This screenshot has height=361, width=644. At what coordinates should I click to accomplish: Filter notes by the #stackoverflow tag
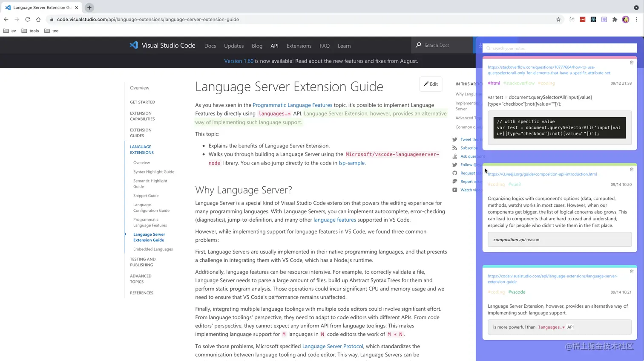[519, 83]
